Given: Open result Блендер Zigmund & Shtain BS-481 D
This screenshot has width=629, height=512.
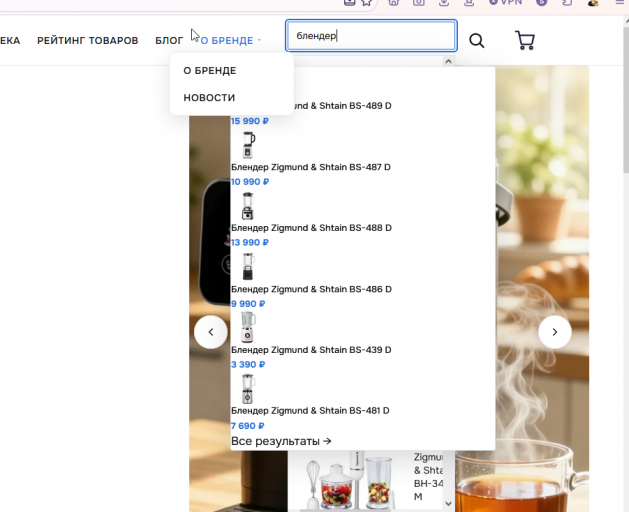Looking at the screenshot, I should click(x=310, y=411).
